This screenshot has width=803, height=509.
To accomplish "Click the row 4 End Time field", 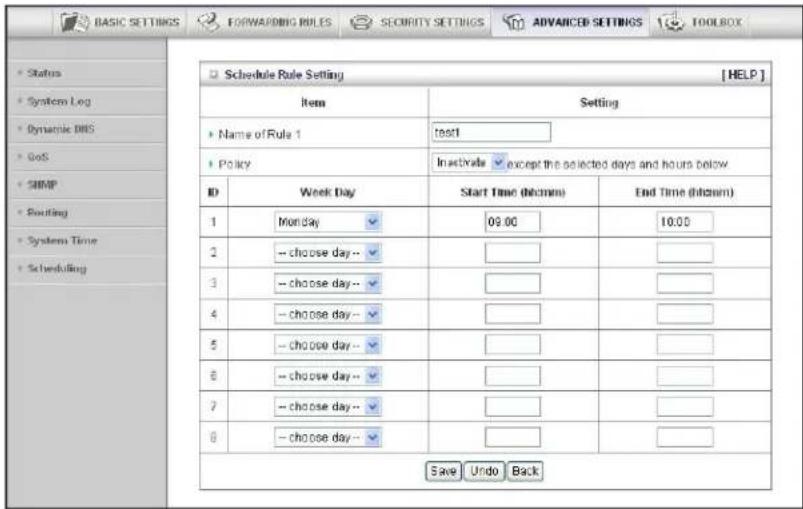I will point(685,314).
